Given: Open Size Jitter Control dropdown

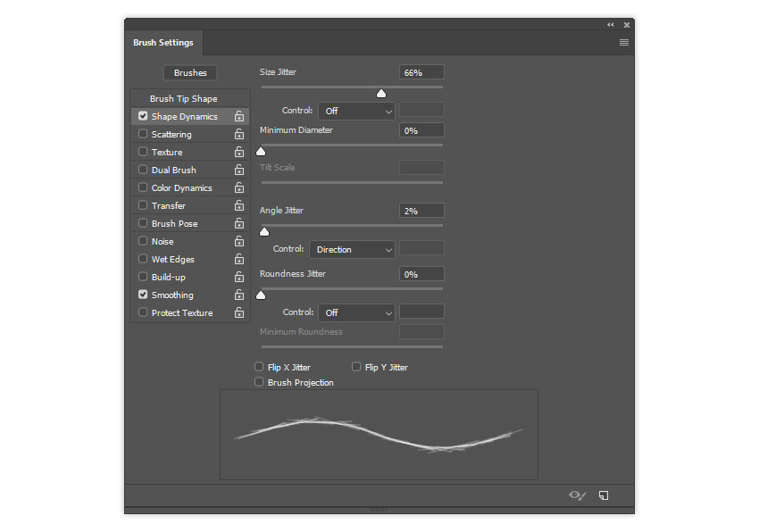Looking at the screenshot, I should point(356,111).
